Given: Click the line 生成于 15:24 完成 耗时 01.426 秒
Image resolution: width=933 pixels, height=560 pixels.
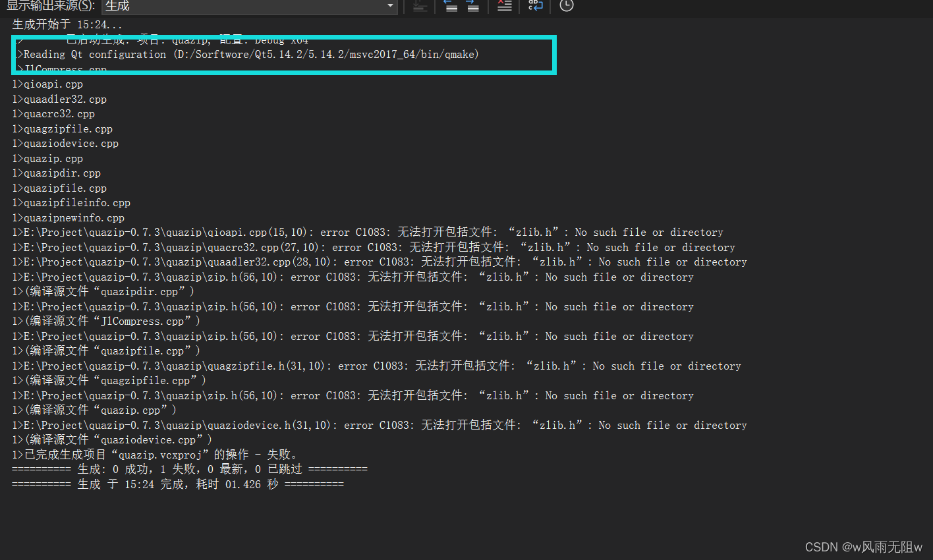Looking at the screenshot, I should (x=178, y=484).
